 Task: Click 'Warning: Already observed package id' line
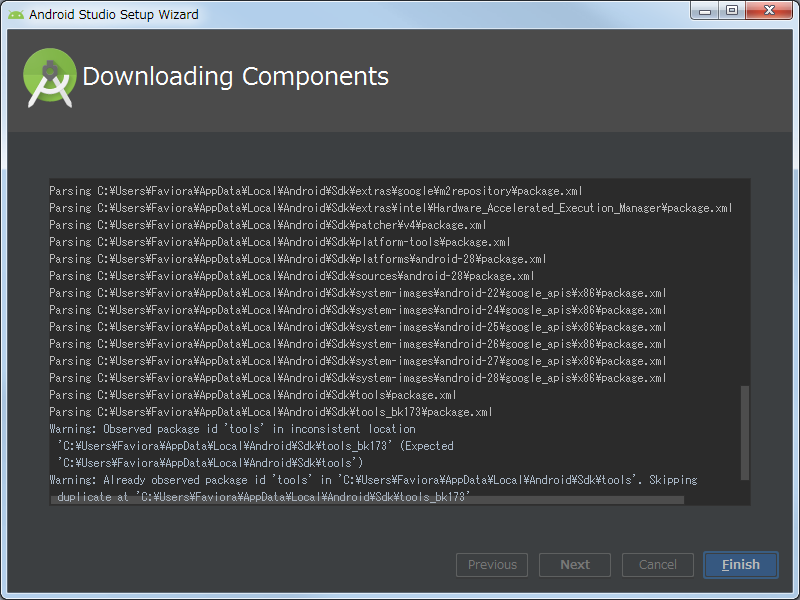pos(373,480)
